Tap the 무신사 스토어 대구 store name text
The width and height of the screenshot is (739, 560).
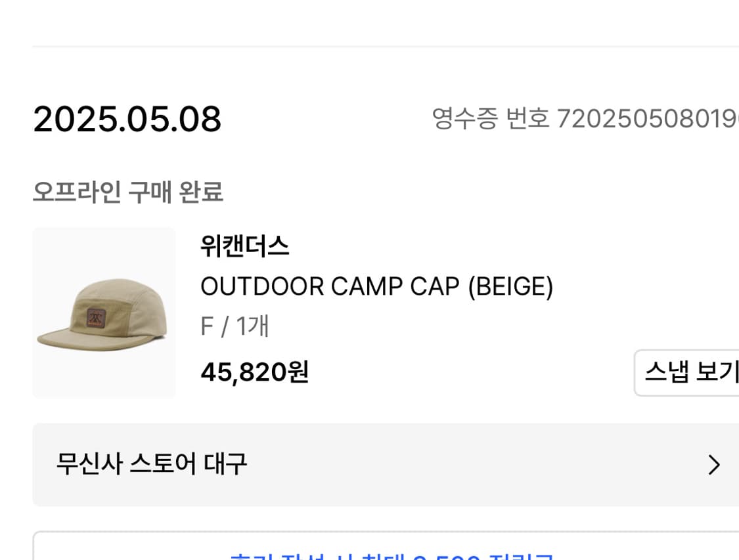pyautogui.click(x=152, y=464)
